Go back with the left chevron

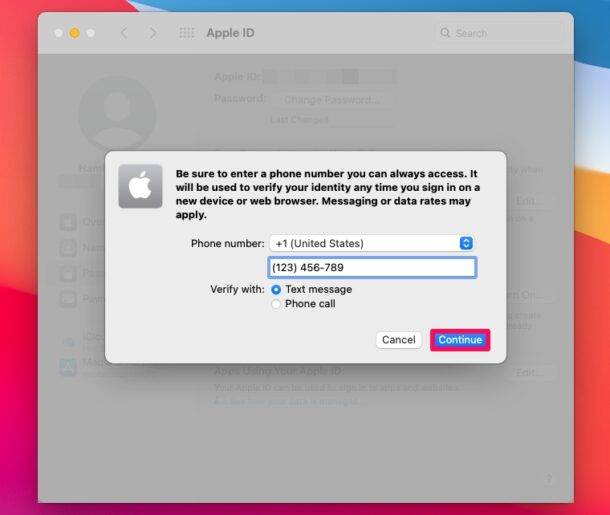click(x=124, y=33)
